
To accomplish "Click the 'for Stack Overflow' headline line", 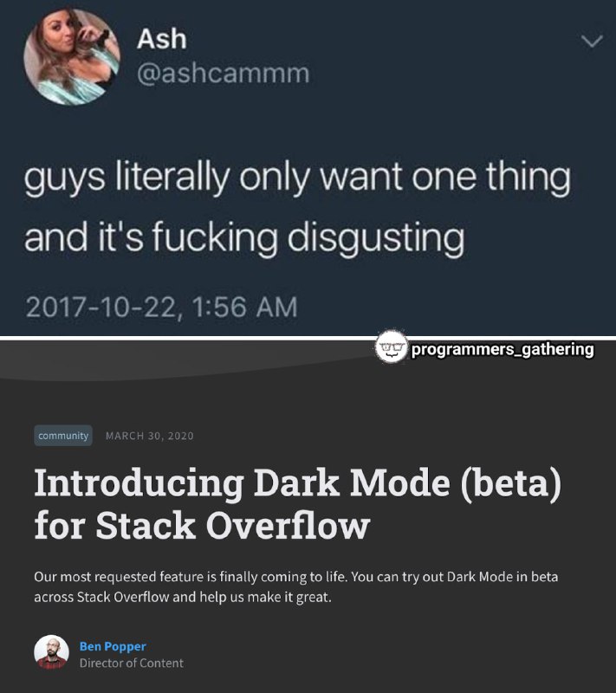I will point(202,526).
